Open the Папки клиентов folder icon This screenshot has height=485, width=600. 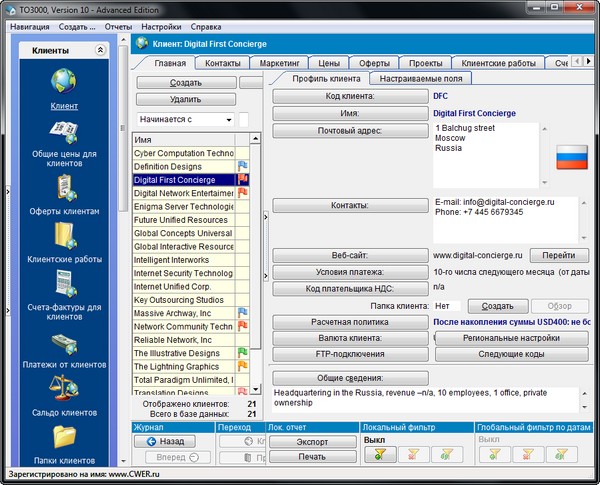coord(65,436)
